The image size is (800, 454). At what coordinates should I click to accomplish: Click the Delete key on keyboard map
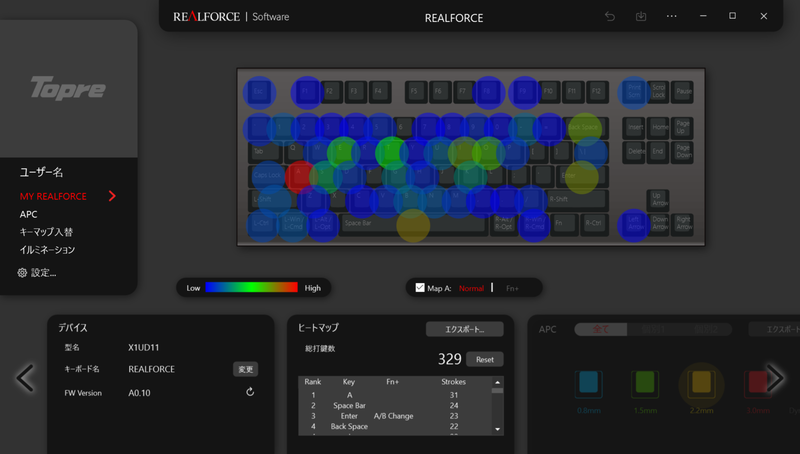tap(635, 152)
